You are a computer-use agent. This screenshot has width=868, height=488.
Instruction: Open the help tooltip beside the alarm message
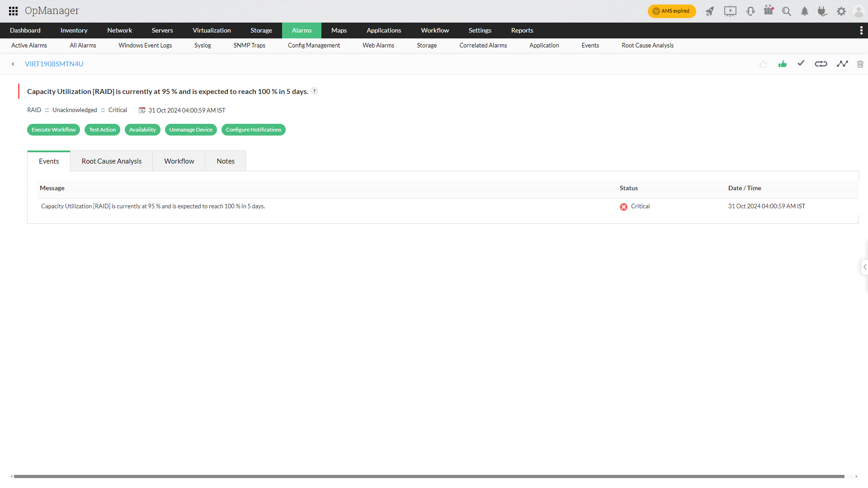314,91
